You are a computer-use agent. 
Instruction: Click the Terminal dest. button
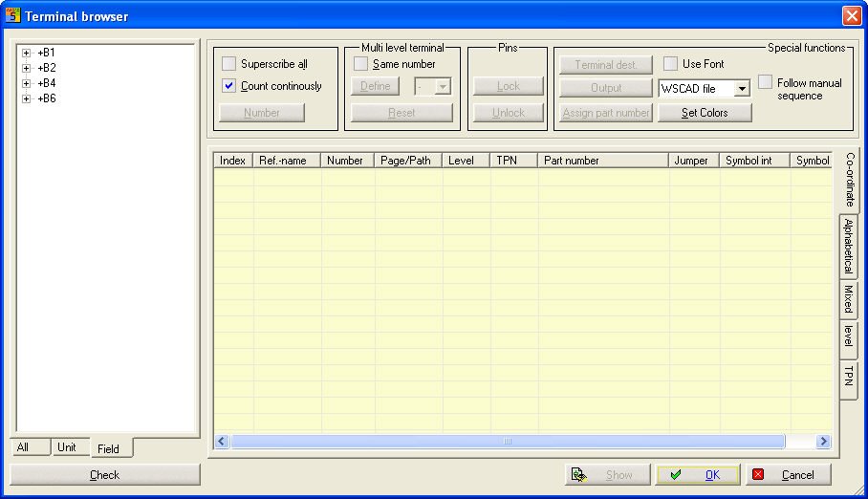pos(606,65)
